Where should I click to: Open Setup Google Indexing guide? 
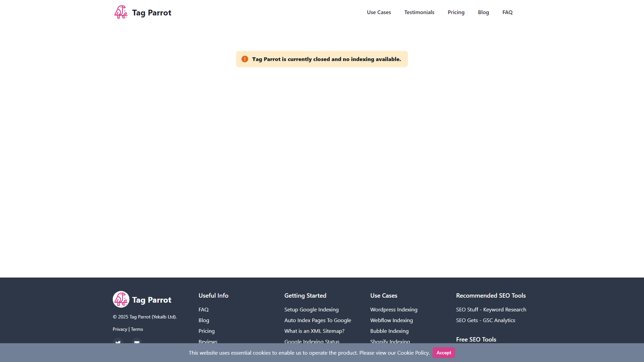312,310
